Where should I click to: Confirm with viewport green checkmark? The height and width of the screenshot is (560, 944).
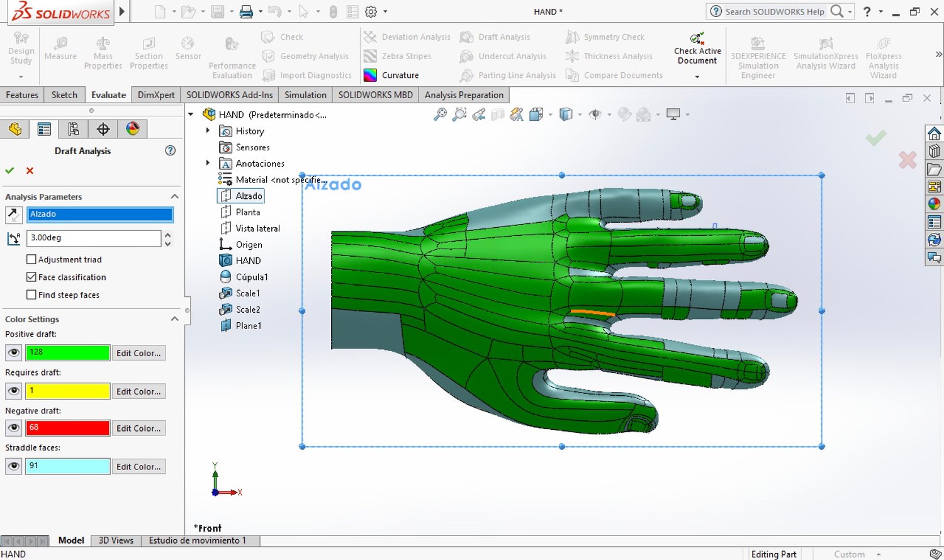click(875, 137)
